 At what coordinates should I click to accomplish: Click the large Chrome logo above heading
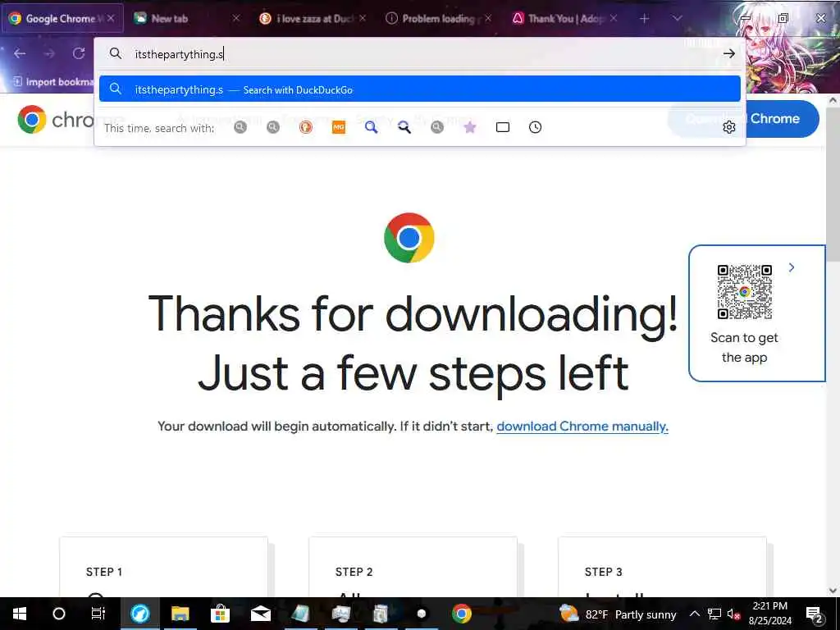point(409,238)
